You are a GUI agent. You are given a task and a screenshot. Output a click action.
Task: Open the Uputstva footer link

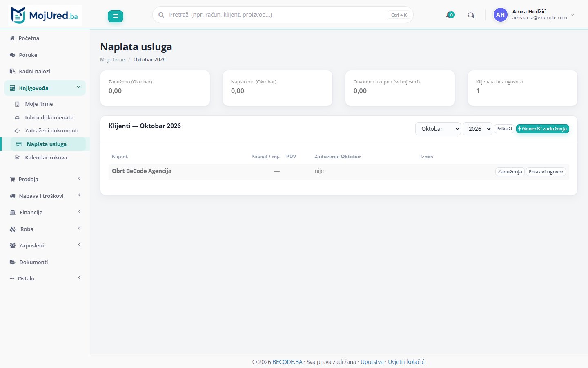click(x=372, y=362)
